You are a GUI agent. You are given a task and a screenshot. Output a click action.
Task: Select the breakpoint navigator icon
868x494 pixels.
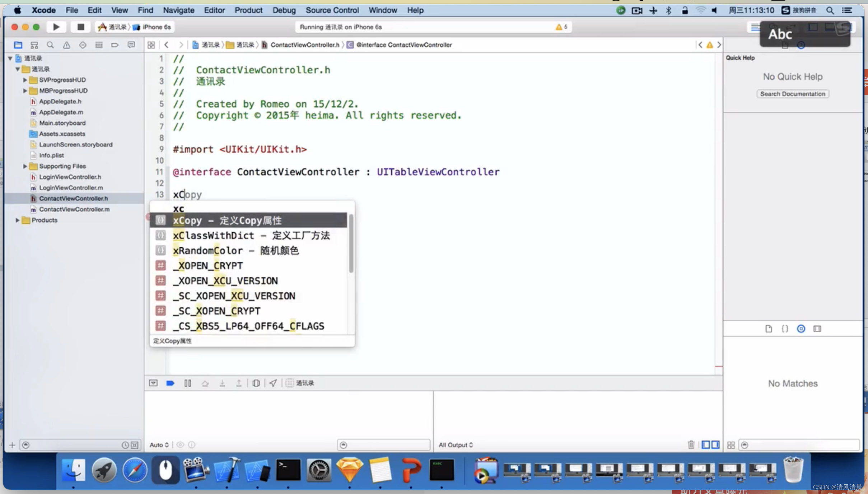115,45
